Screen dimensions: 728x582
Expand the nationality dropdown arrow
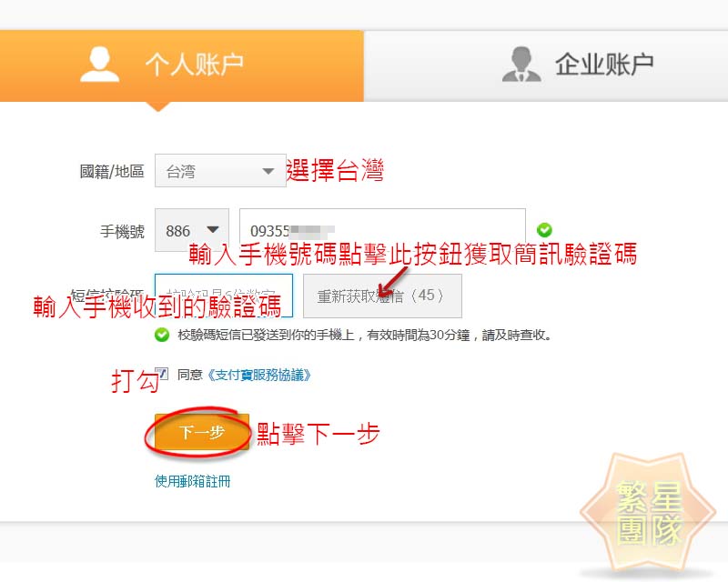click(268, 171)
